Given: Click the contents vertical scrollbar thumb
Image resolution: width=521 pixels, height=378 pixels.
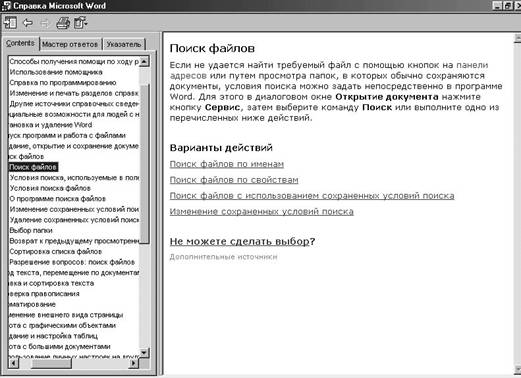Looking at the screenshot, I should pyautogui.click(x=144, y=163).
